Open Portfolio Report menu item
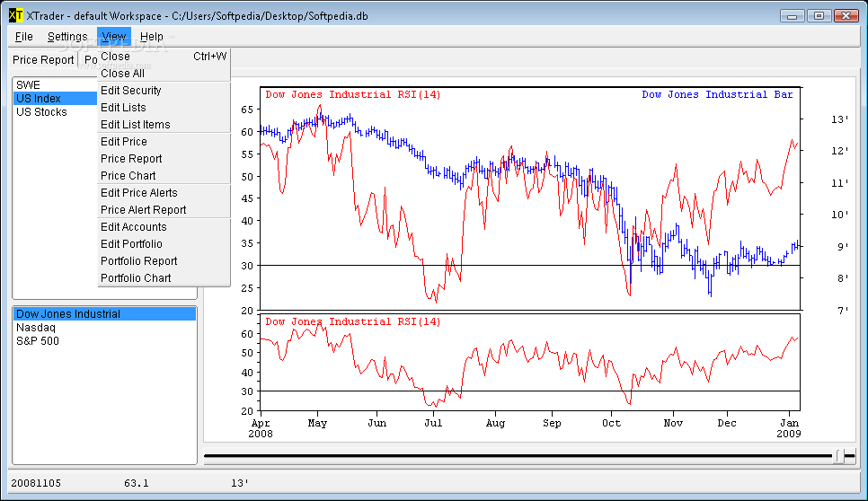 click(164, 261)
